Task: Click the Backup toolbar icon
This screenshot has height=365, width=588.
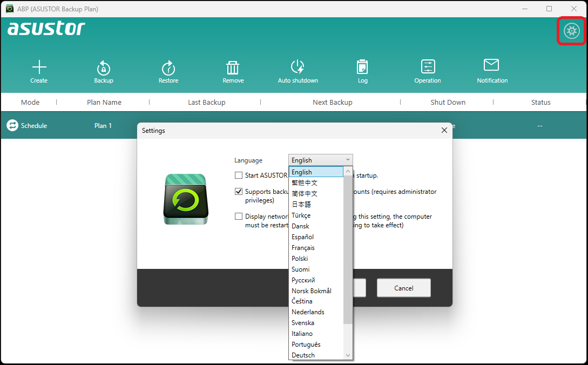Action: [x=104, y=67]
